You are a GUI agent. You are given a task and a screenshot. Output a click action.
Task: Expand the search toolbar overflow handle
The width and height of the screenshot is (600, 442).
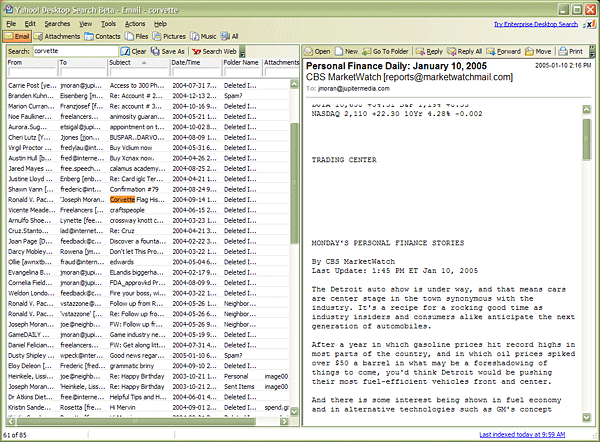(x=242, y=51)
